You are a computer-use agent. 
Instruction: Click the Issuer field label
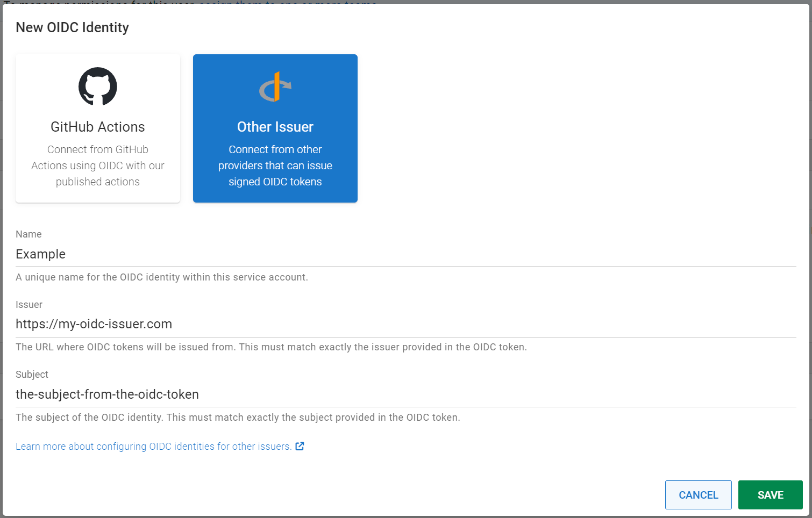(29, 304)
